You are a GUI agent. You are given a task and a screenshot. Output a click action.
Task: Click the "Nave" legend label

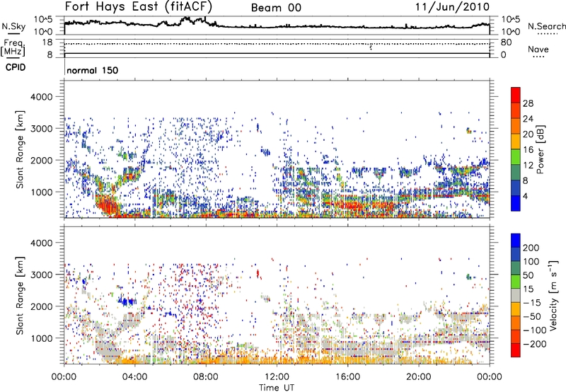click(x=538, y=50)
